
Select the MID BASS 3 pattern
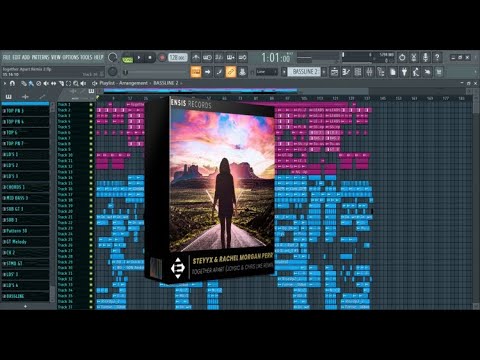click(x=25, y=198)
